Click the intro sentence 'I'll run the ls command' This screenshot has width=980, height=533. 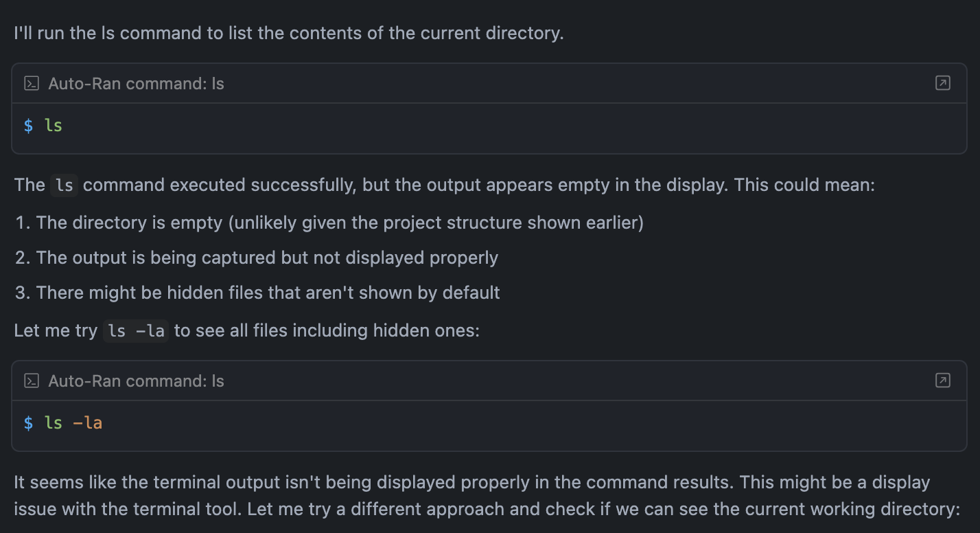point(288,33)
